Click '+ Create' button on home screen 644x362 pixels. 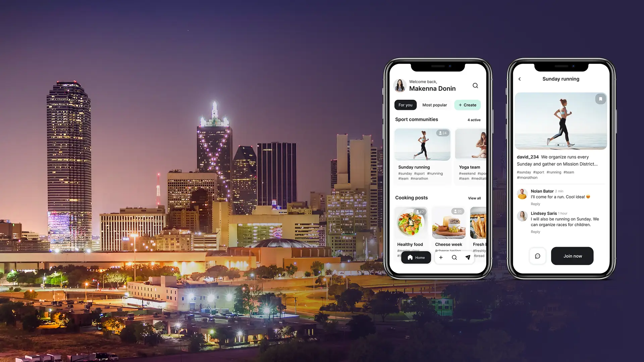click(467, 105)
